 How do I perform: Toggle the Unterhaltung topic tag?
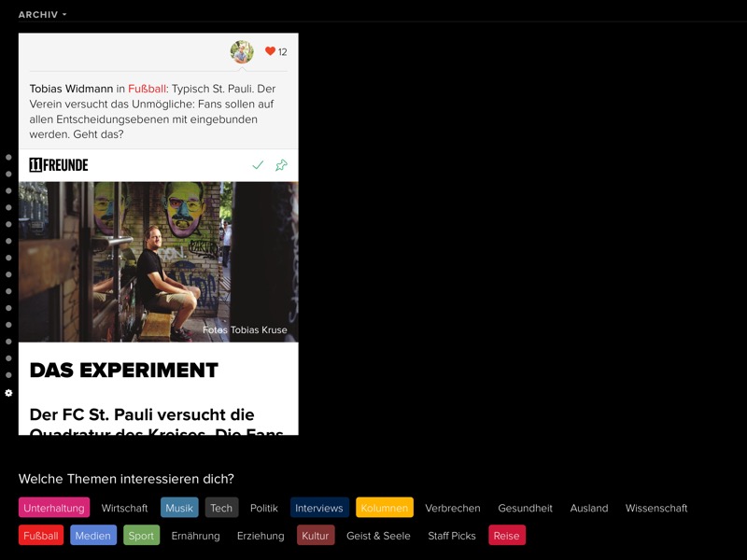click(54, 508)
